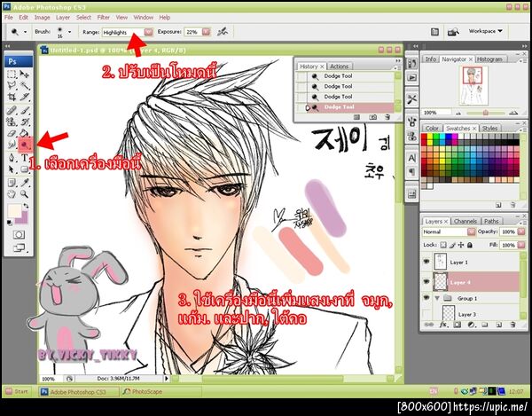Select the Smudge tool
The height and width of the screenshot is (416, 532).
click(12, 145)
